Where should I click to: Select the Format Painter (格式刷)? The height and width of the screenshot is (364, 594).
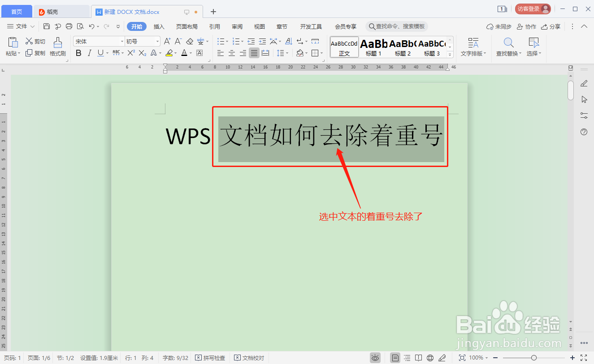click(x=58, y=47)
